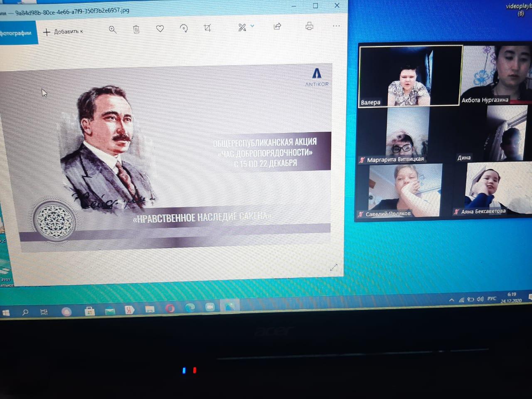Toggle fullscreen with the expand arrows icon
The height and width of the screenshot is (399, 532).
[334, 267]
